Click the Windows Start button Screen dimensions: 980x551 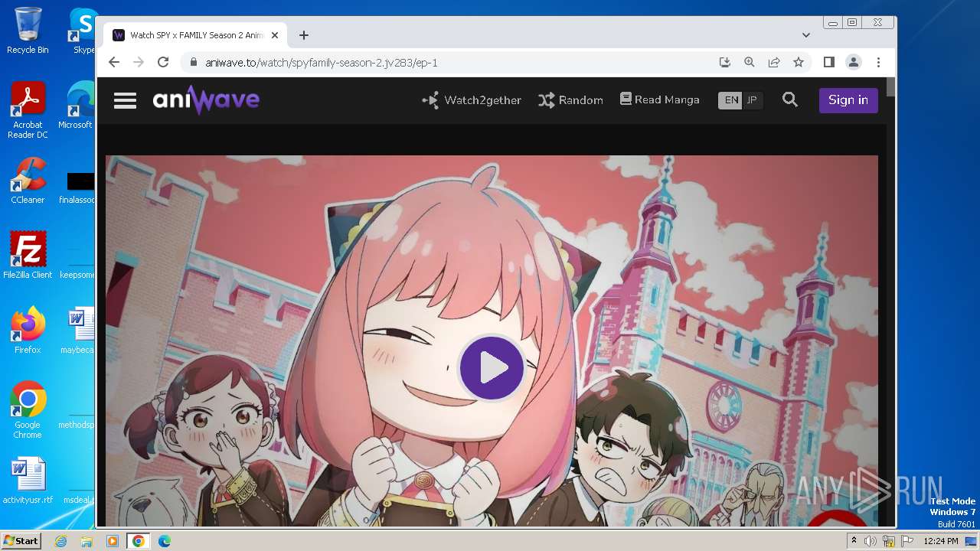pyautogui.click(x=21, y=541)
